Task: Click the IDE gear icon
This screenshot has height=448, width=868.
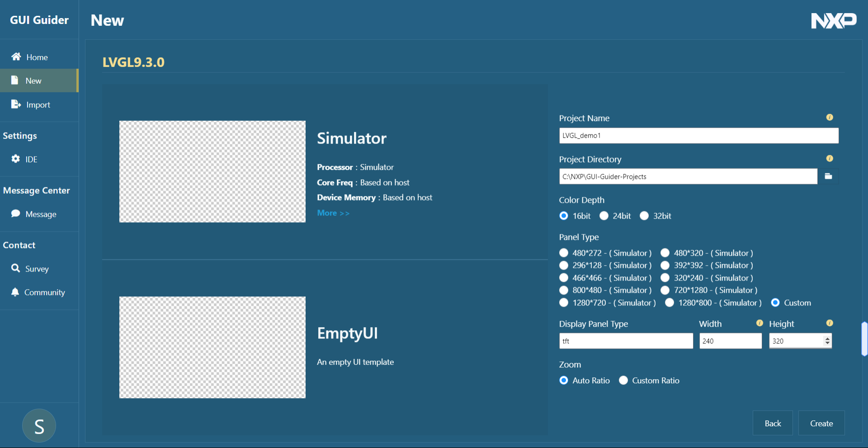Action: point(16,159)
